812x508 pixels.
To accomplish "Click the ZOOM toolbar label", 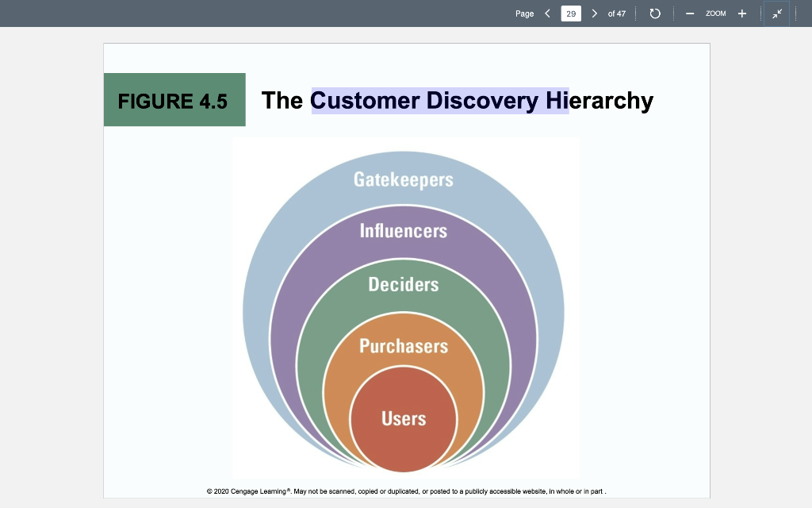I will [x=715, y=13].
